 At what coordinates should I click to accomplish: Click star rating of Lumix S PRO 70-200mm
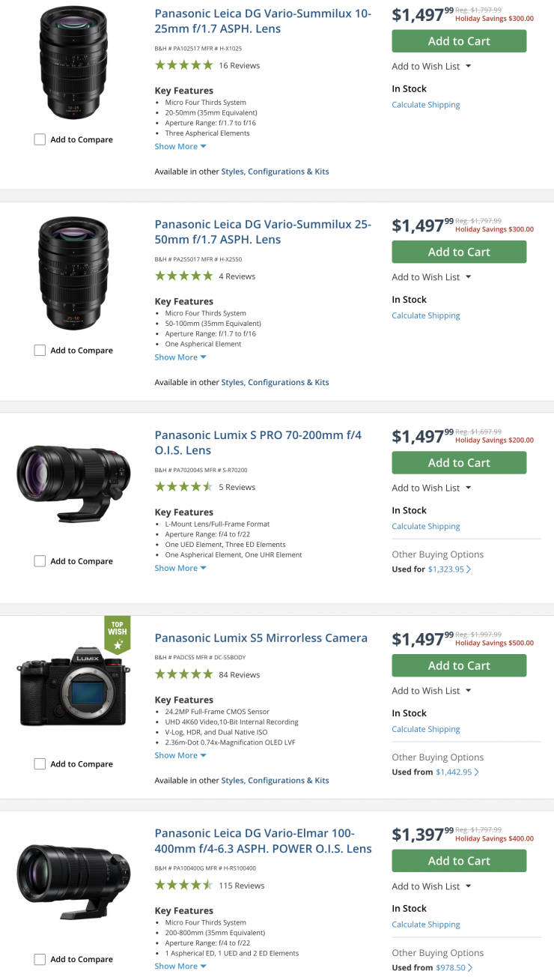tap(183, 487)
